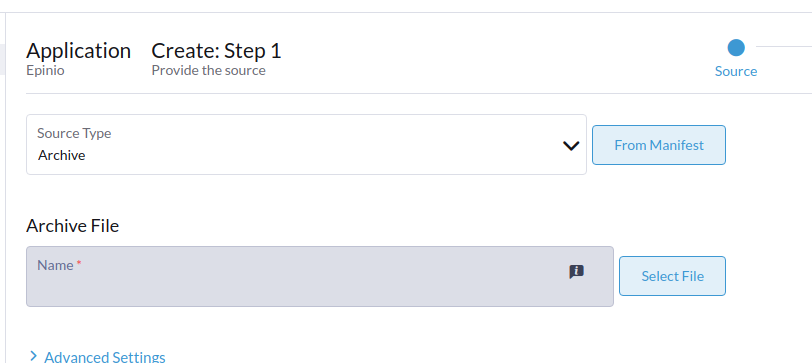Click the Archive File section heading
Screen dimensions: 812x363
[x=72, y=226]
